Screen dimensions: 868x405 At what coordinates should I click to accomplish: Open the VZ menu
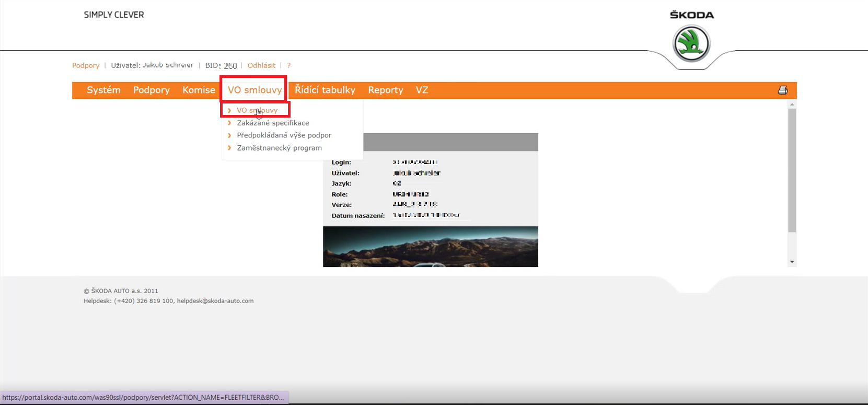422,90
